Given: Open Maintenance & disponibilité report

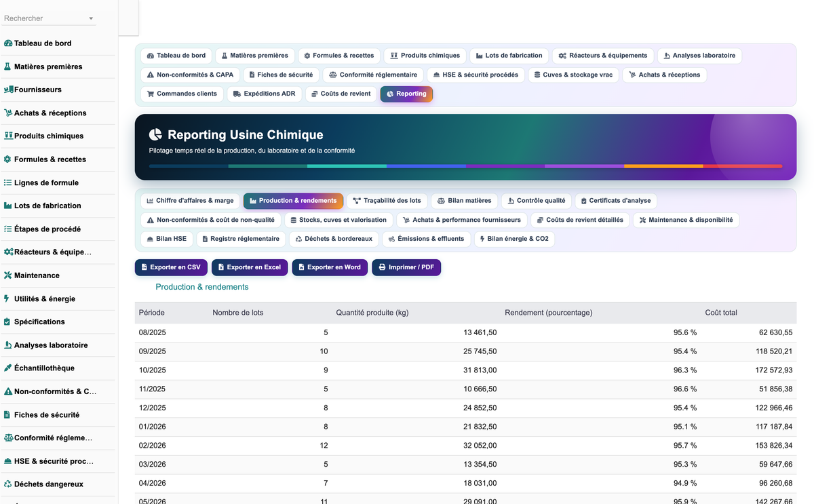Looking at the screenshot, I should tap(686, 220).
